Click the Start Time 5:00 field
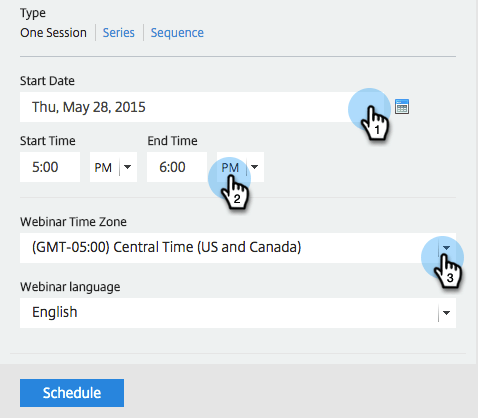This screenshot has width=478, height=418. click(x=50, y=167)
